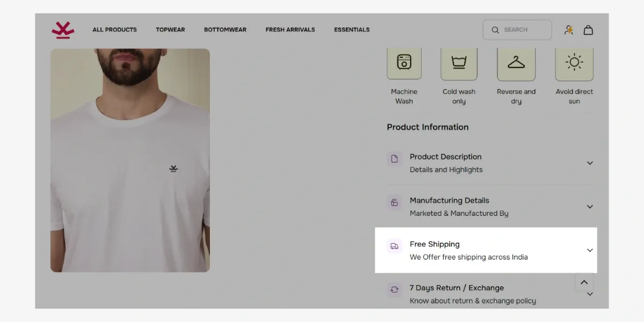Expand the Manufacturing Details section

click(x=590, y=207)
